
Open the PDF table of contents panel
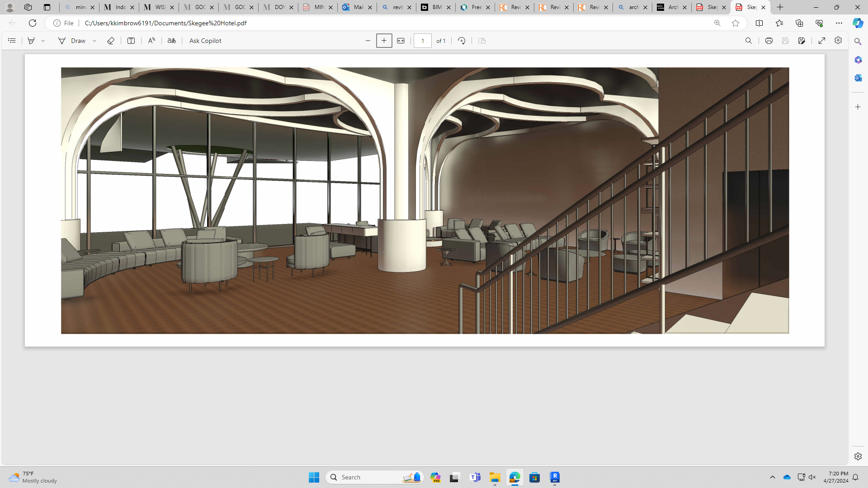tap(12, 41)
